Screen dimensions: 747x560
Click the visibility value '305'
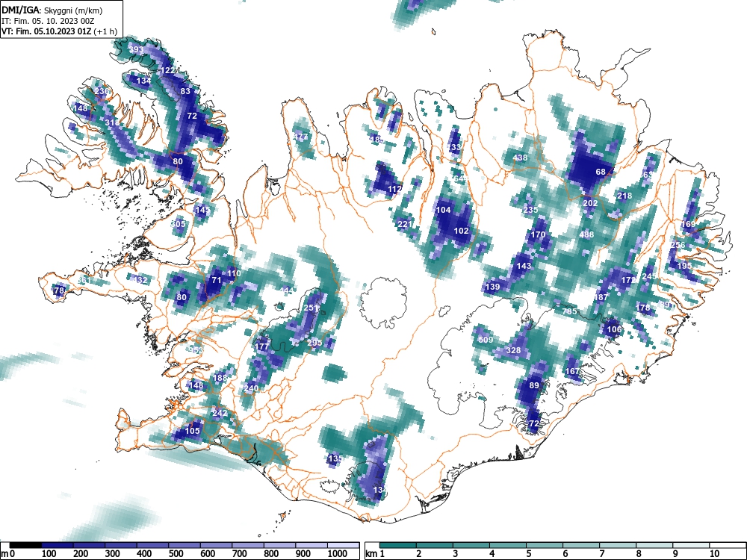tap(179, 224)
